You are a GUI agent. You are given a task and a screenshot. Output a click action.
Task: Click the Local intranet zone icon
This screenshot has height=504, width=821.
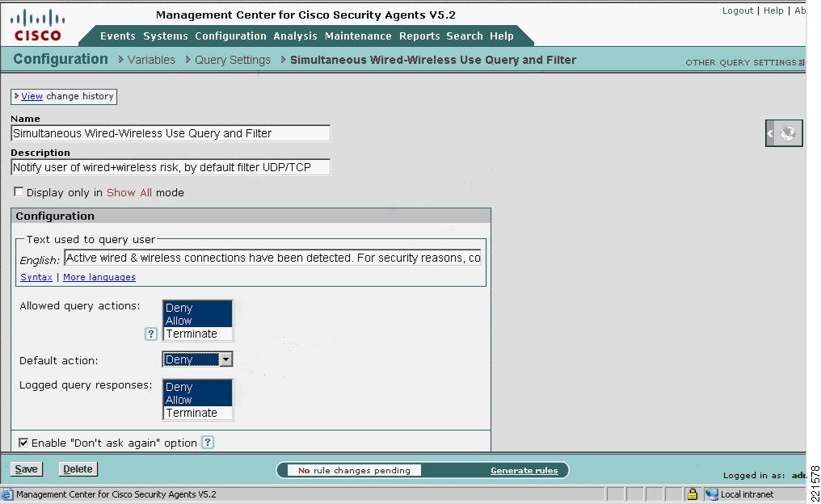coord(711,494)
